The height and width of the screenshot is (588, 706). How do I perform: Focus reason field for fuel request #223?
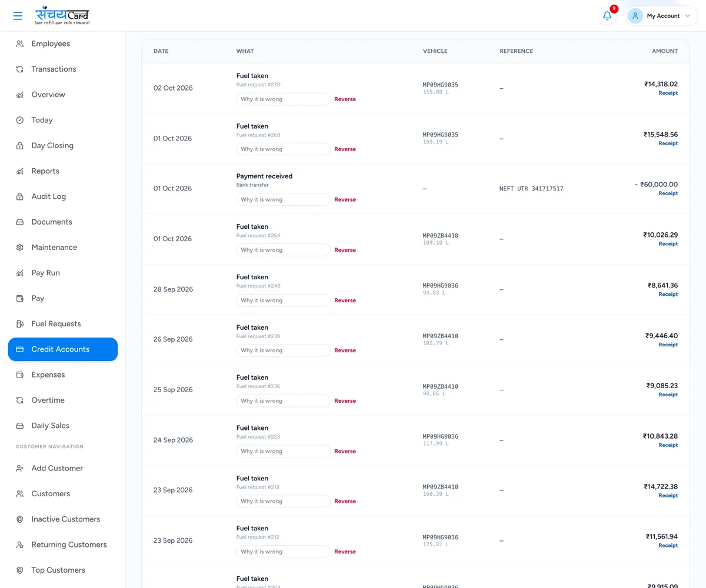(x=283, y=451)
